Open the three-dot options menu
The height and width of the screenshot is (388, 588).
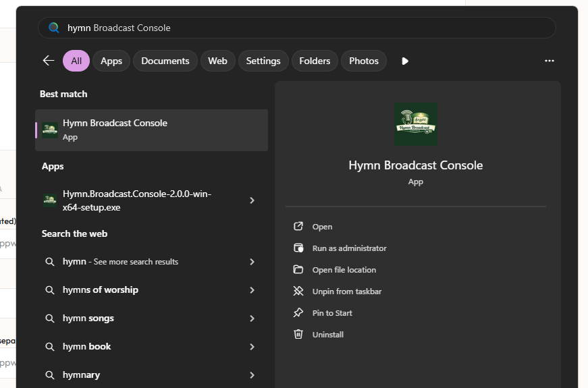pyautogui.click(x=550, y=61)
